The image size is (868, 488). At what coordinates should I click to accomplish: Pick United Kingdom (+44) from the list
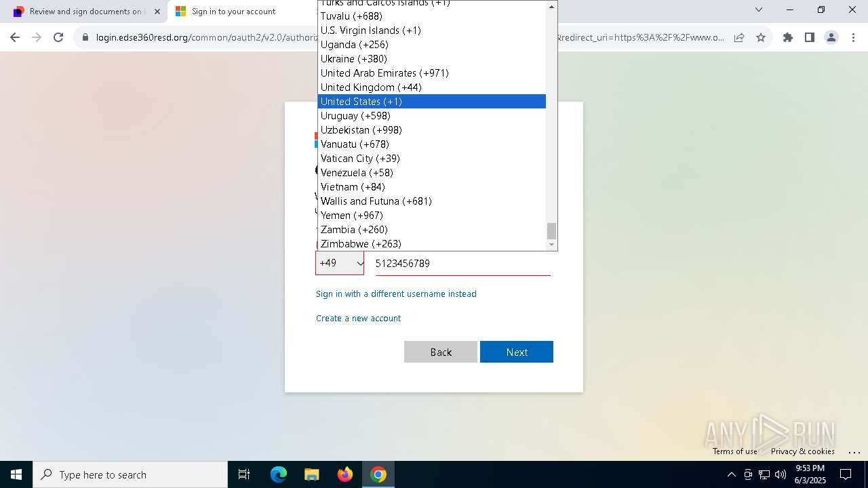coord(432,87)
